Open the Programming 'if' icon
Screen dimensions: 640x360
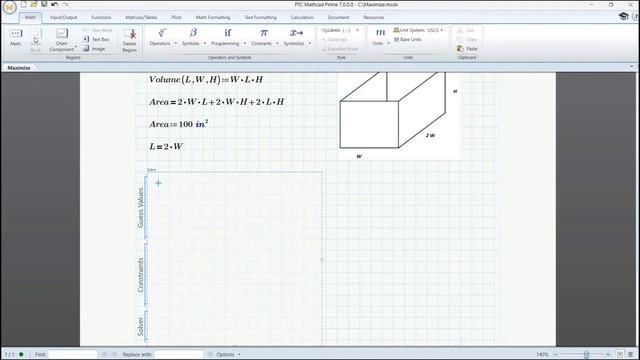coord(227,33)
